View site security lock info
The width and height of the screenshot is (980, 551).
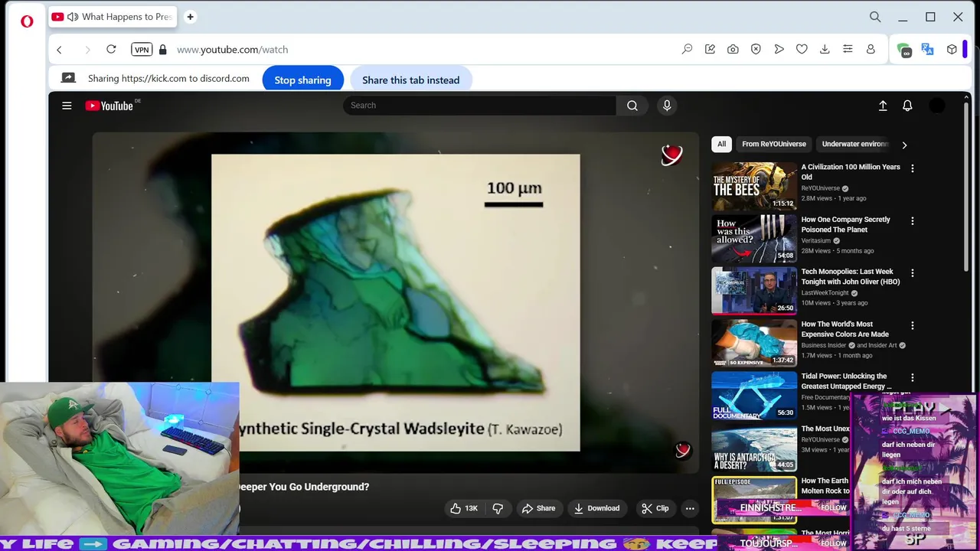(x=162, y=49)
